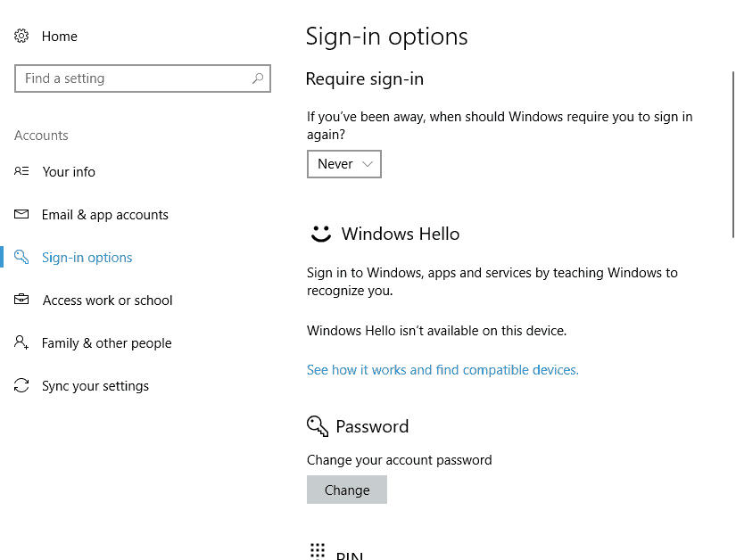
Task: Open Your info page
Action: tap(69, 172)
